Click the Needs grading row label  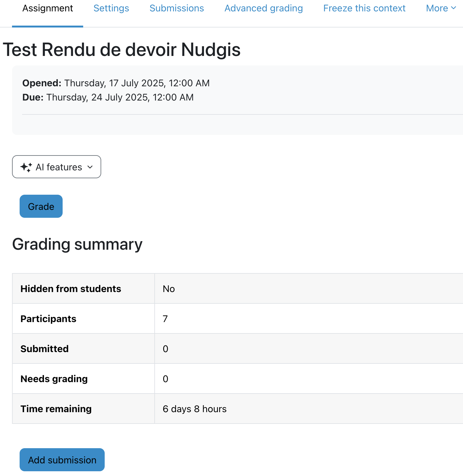coord(54,379)
